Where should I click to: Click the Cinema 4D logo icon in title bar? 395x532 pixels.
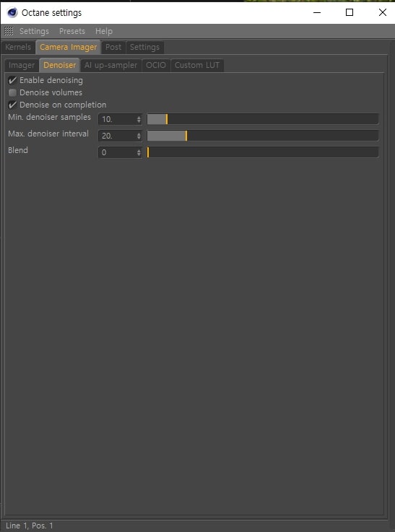(x=12, y=13)
